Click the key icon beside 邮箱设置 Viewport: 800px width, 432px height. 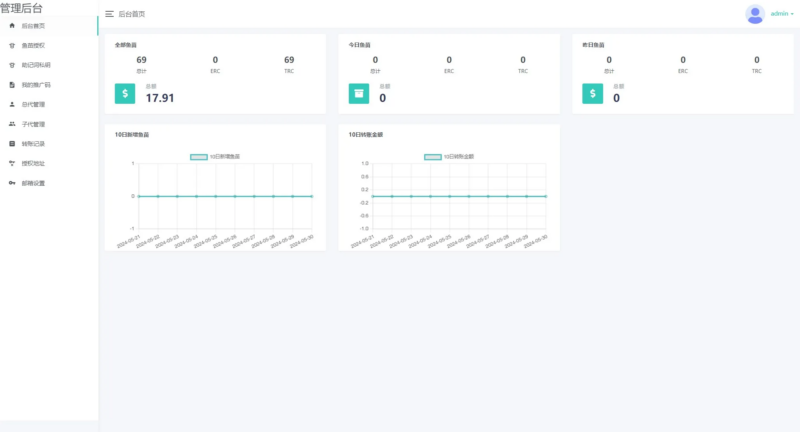pos(11,183)
